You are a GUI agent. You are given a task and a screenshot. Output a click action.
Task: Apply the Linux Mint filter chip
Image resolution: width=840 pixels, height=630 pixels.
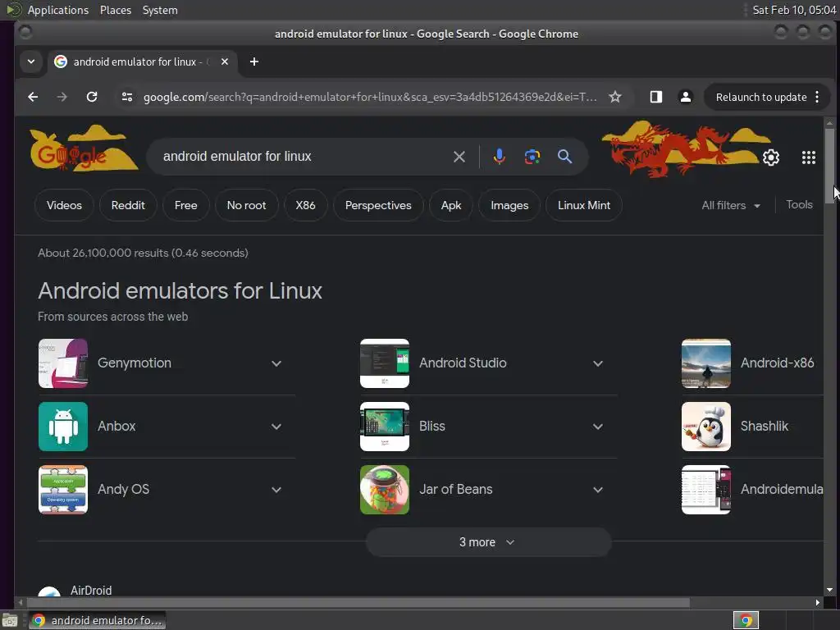click(584, 205)
